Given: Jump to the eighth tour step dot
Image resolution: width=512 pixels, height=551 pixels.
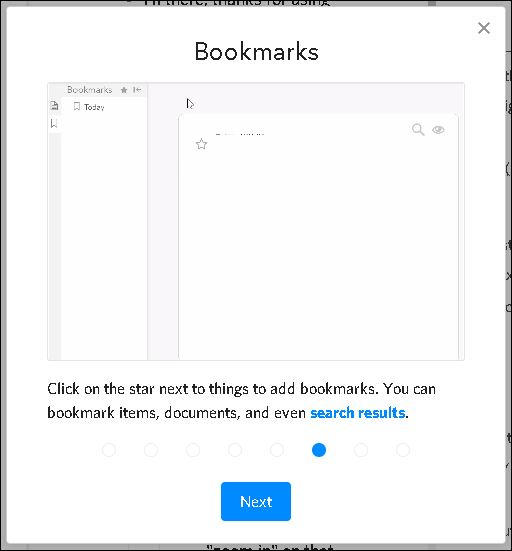Looking at the screenshot, I should coord(403,450).
